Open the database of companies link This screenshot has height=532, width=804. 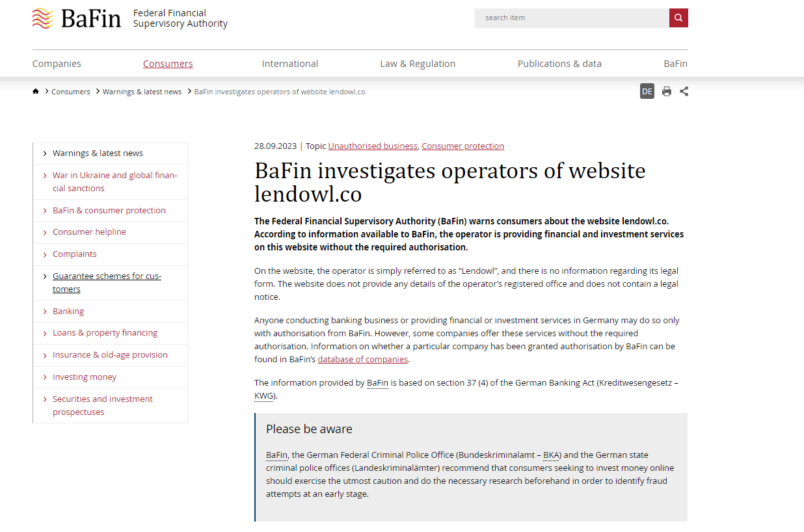pyautogui.click(x=363, y=359)
